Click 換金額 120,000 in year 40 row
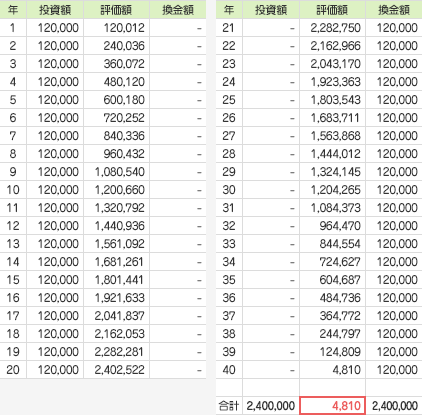The height and width of the screenshot is (415, 422). pos(394,370)
